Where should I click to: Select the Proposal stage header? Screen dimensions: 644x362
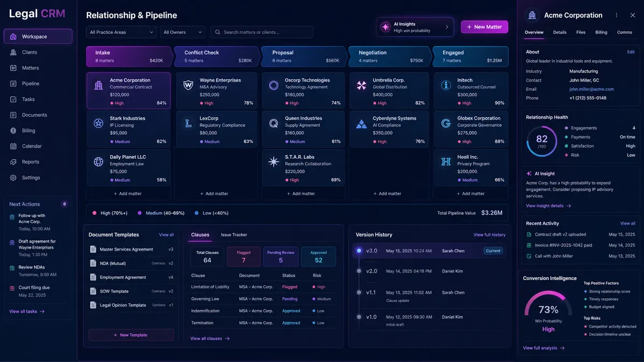coord(304,56)
